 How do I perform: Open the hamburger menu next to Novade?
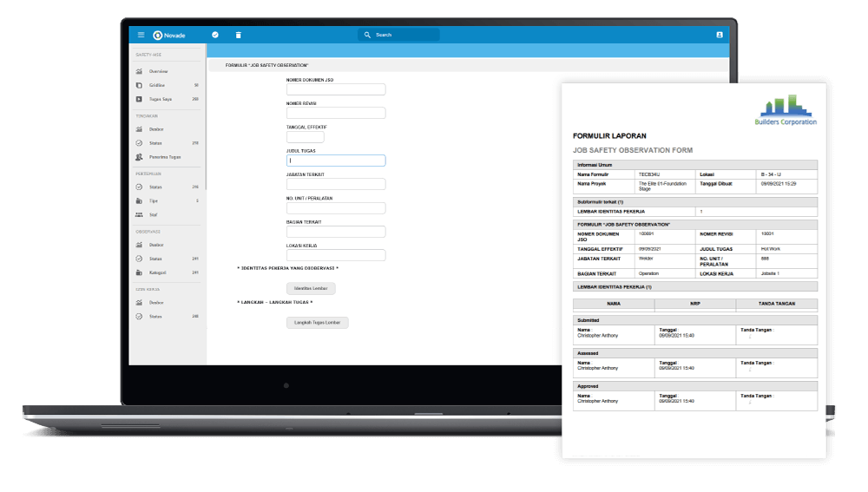coord(141,35)
